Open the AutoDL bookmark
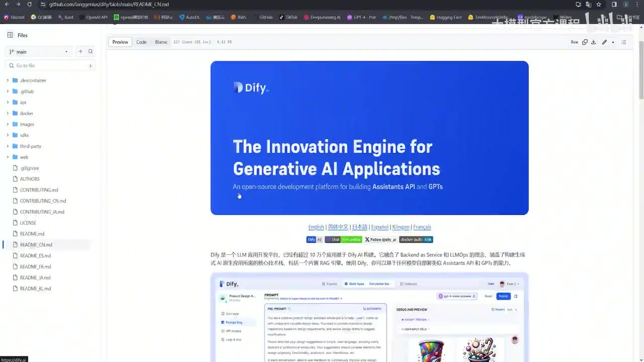Screen dimensions: 644x362 tap(190, 17)
